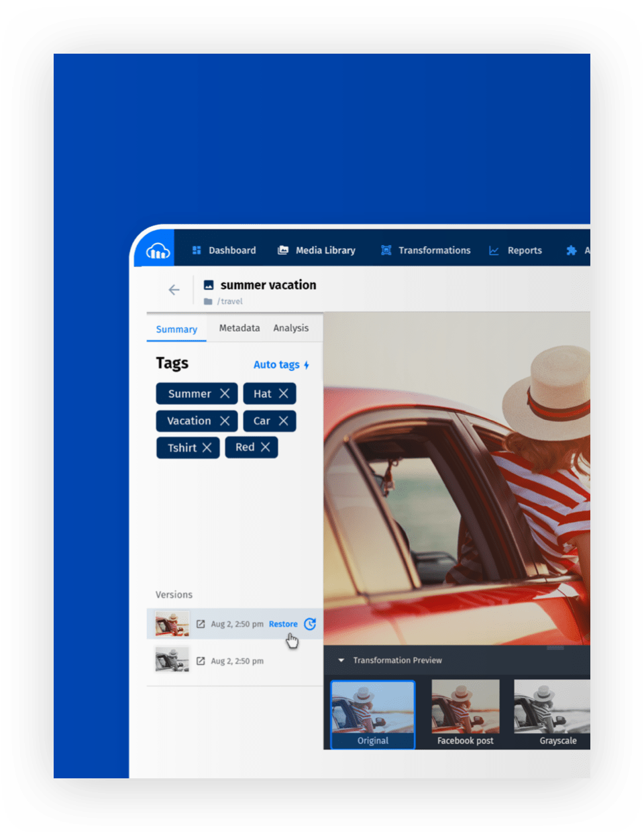Click the back arrow beside summer vacation
Screen dimensions: 644x832
point(174,290)
